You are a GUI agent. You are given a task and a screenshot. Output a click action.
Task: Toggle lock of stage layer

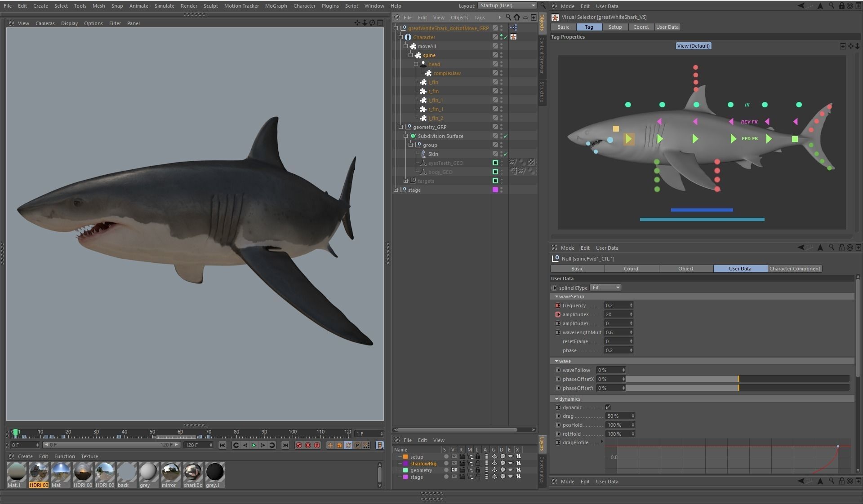(478, 477)
